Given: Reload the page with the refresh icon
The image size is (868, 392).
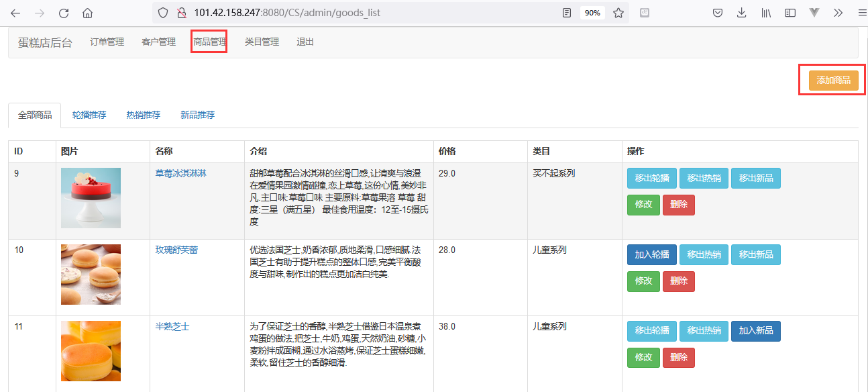Looking at the screenshot, I should 64,13.
